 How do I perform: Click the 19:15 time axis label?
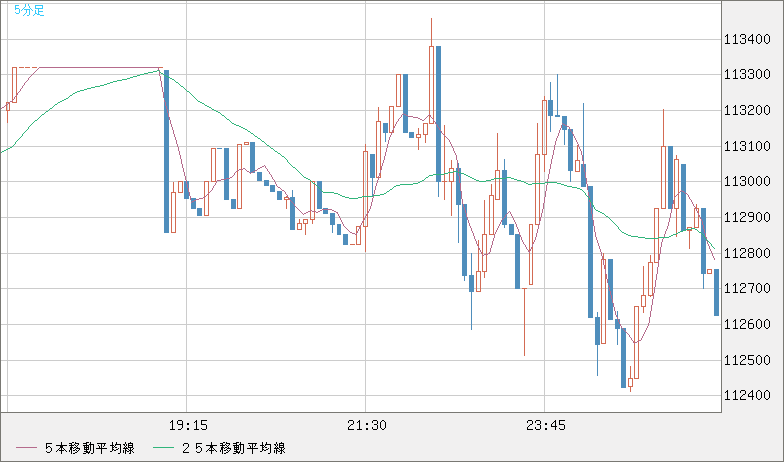(x=188, y=426)
